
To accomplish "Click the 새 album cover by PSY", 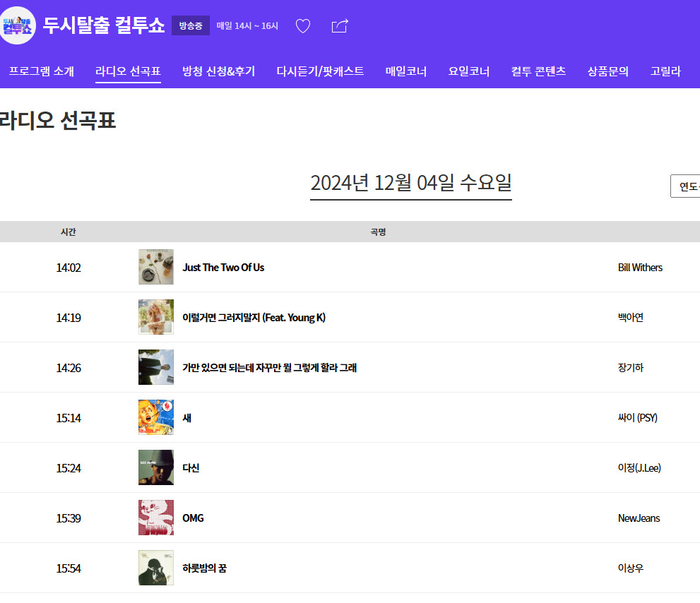I will pos(156,417).
